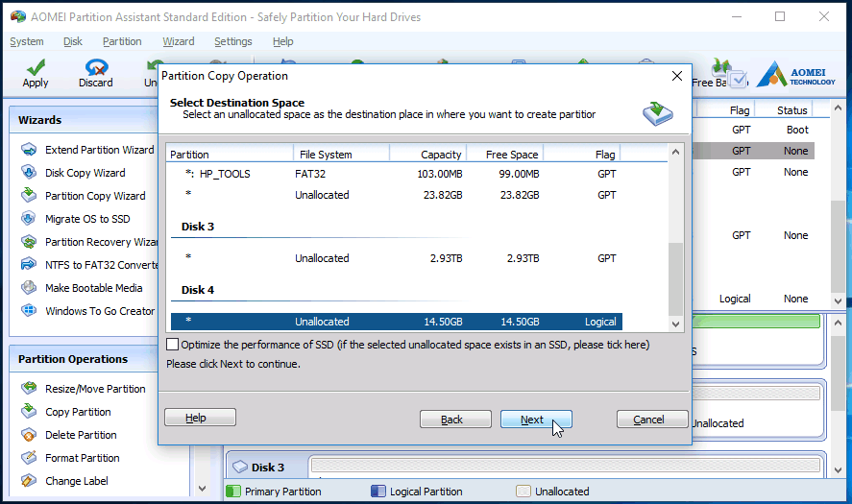This screenshot has width=852, height=504.
Task: Click the Migrate OS to SSD icon
Action: pyautogui.click(x=29, y=219)
